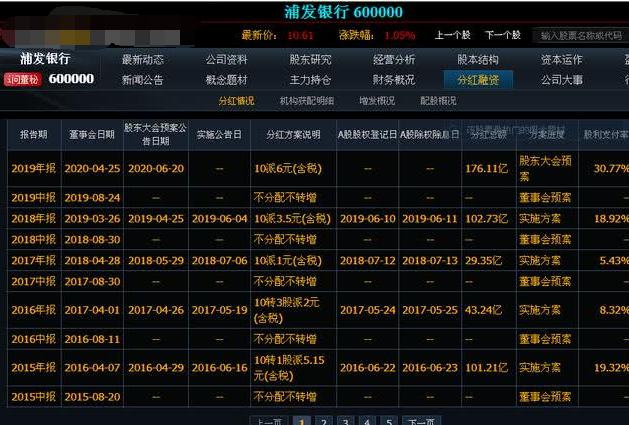The image size is (629, 425).
Task: Click the 2020-04-25 board date cell
Action: point(92,169)
